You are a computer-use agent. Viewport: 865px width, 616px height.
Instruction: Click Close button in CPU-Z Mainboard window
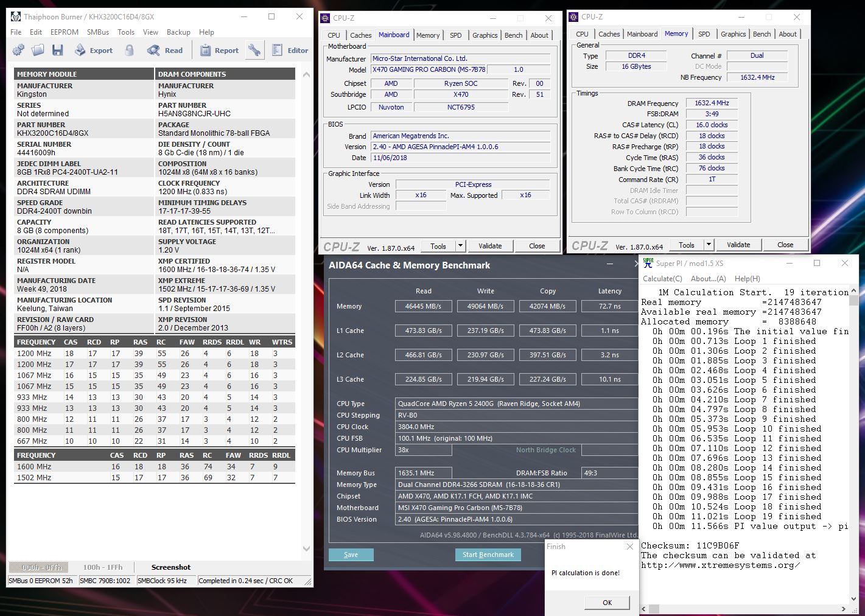[537, 246]
